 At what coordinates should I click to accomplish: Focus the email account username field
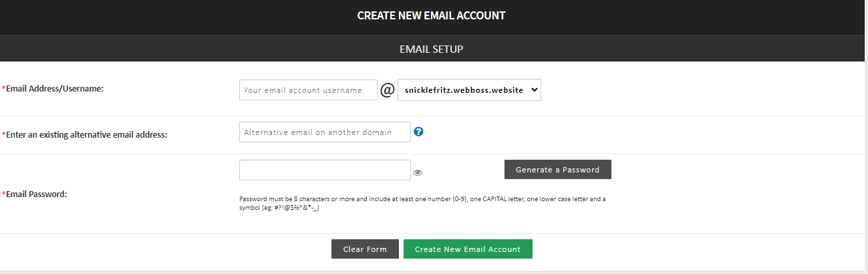pyautogui.click(x=308, y=90)
